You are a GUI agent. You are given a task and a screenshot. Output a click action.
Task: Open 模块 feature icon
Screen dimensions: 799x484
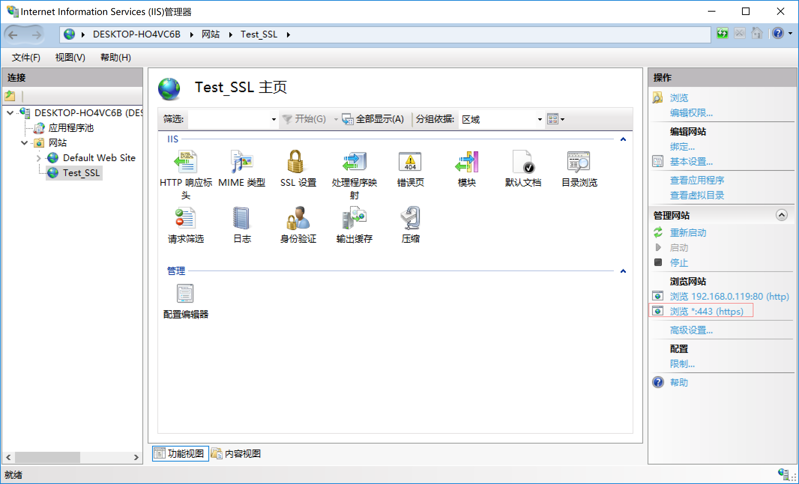coord(467,162)
